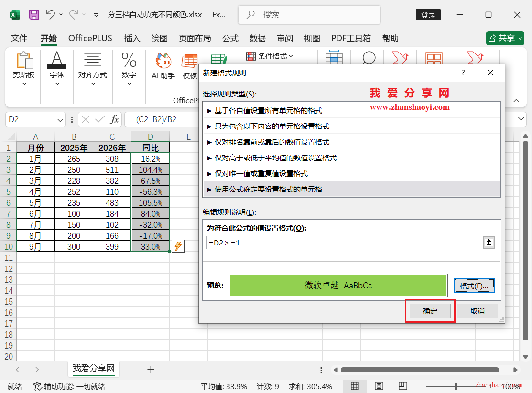This screenshot has height=393, width=532.
Task: Select rule 仅对唯一值或重复值设置格式
Action: pos(351,174)
